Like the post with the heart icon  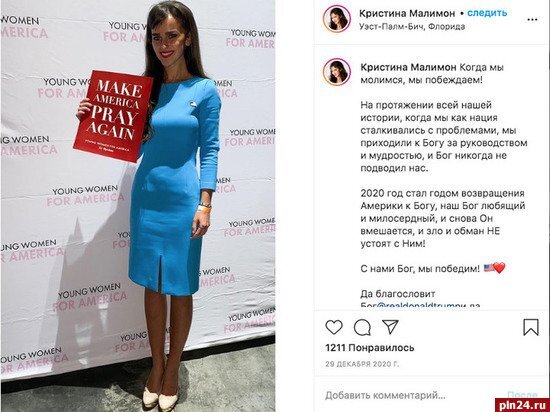[x=334, y=327]
